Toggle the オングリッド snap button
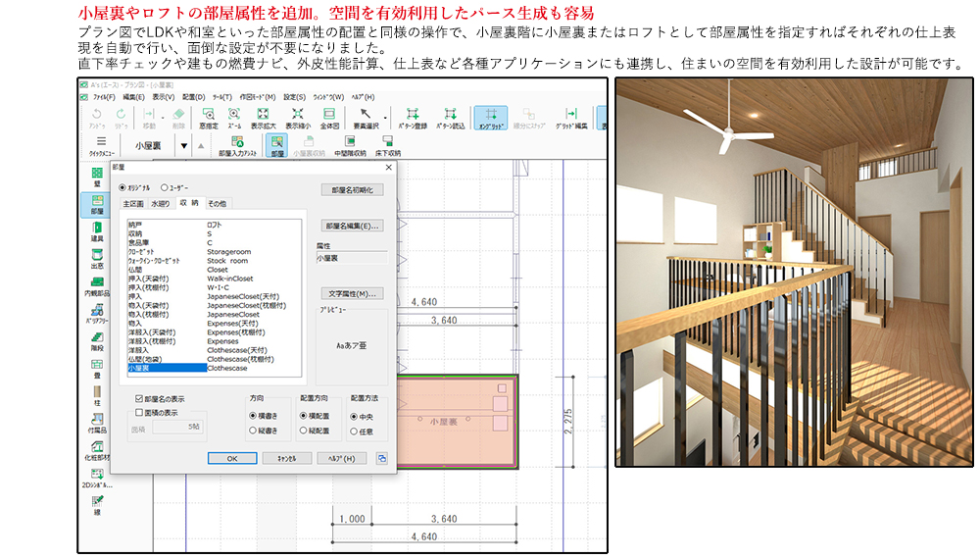This screenshot has width=980, height=559. point(491,118)
